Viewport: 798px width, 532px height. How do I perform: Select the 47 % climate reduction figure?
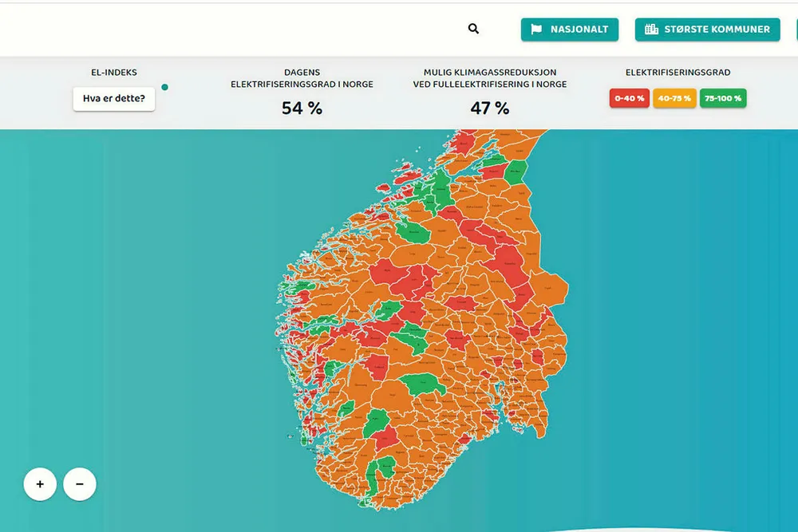pos(490,108)
